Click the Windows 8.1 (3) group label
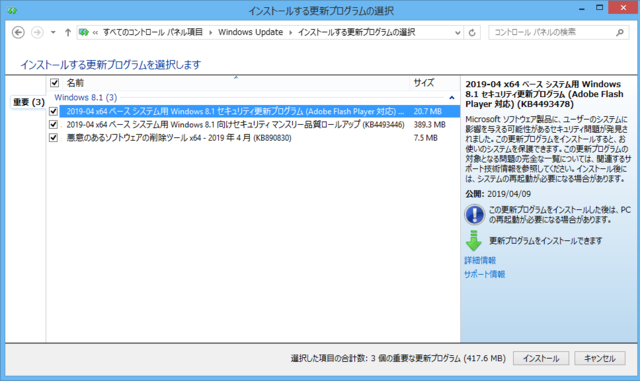 pos(86,98)
